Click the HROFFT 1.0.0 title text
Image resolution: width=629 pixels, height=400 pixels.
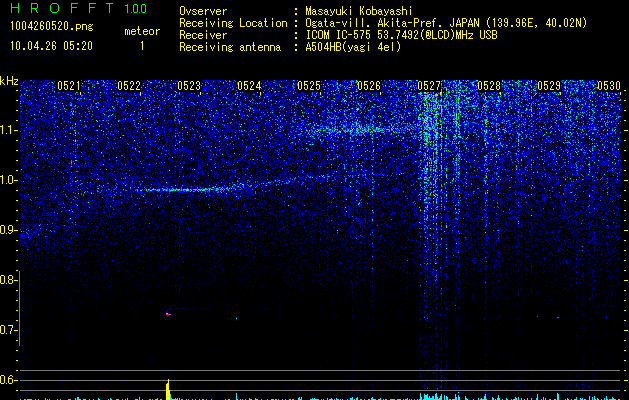click(x=78, y=8)
